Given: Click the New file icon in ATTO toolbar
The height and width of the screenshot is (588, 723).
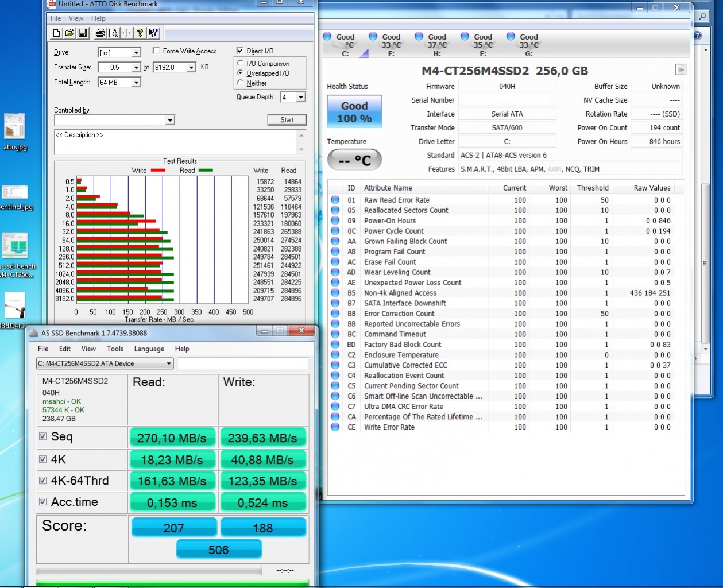Looking at the screenshot, I should coord(56,33).
